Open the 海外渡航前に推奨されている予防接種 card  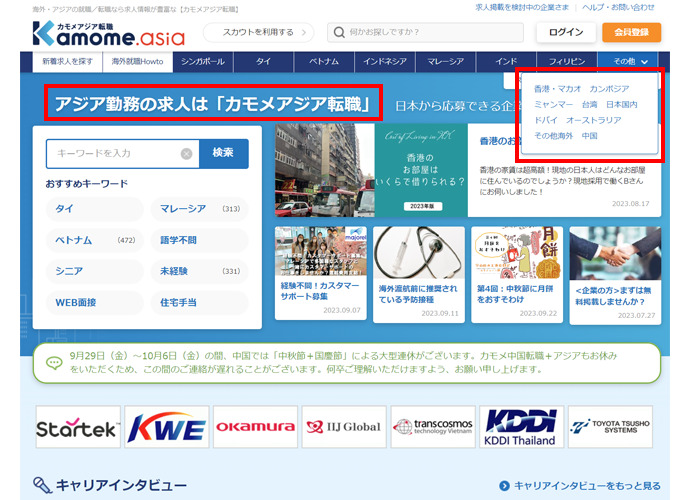[x=419, y=275]
